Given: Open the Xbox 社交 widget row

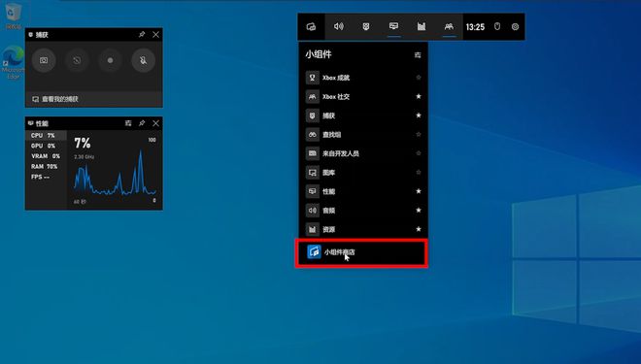Looking at the screenshot, I should 363,97.
